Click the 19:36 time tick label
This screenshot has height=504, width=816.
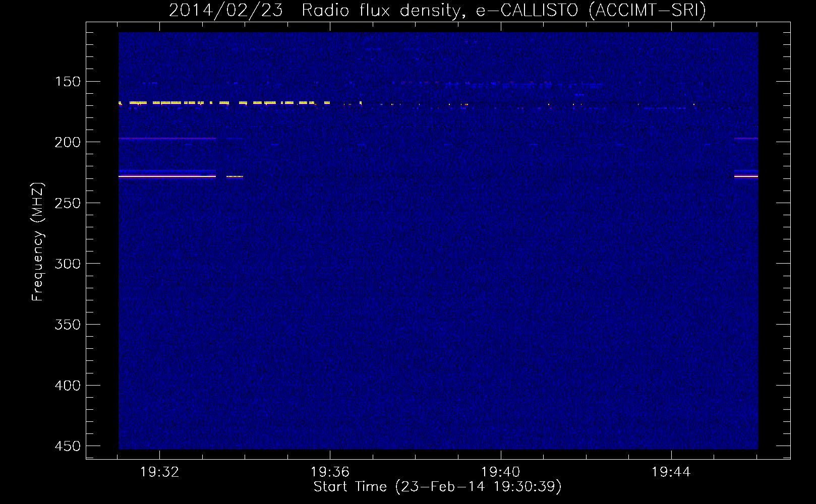(x=330, y=472)
